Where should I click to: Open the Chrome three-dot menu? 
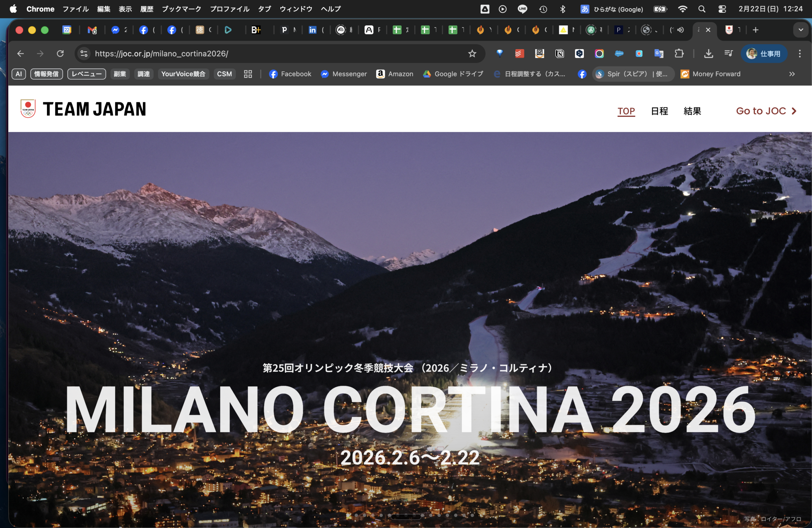point(799,54)
